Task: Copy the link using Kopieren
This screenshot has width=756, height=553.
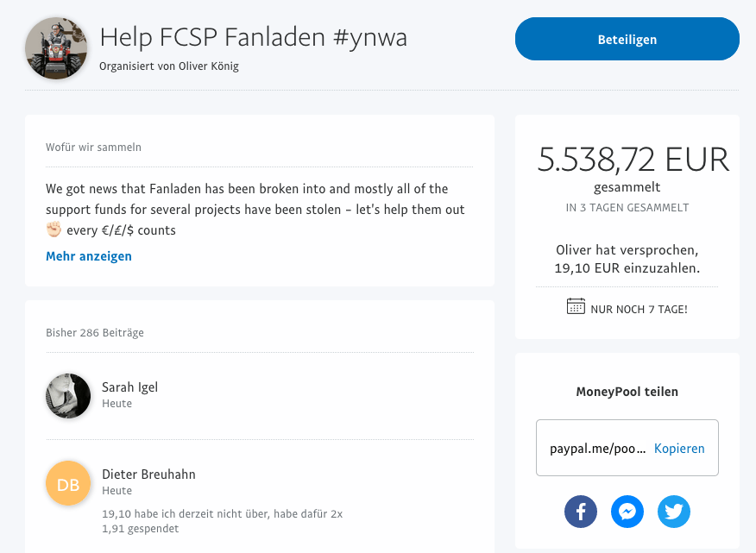Action: click(679, 449)
